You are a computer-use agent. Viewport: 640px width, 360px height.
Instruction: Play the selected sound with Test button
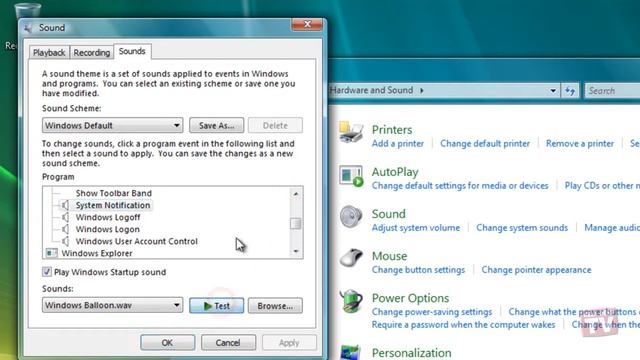216,306
